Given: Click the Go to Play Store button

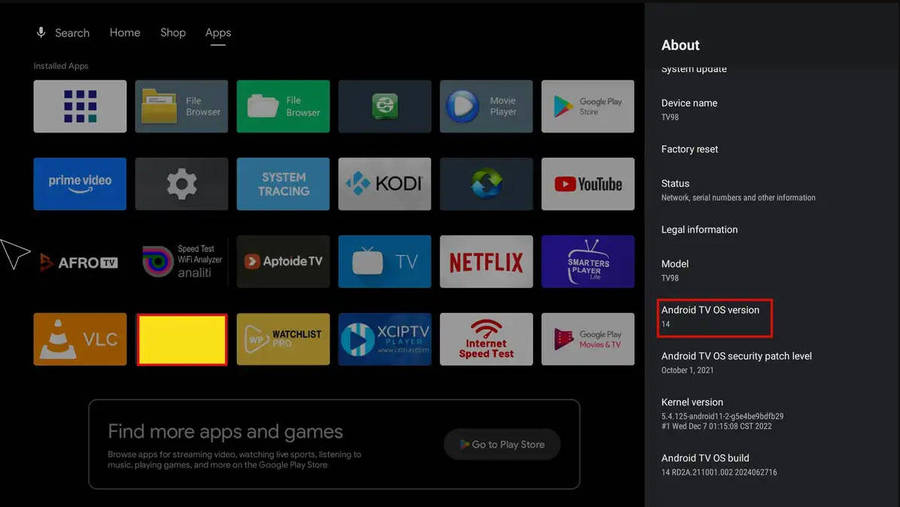Looking at the screenshot, I should [502, 444].
